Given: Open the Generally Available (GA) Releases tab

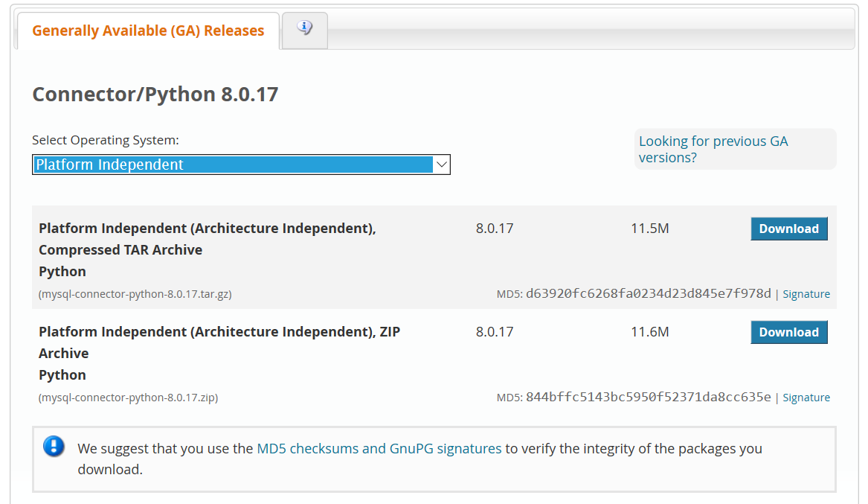Looking at the screenshot, I should pos(148,31).
